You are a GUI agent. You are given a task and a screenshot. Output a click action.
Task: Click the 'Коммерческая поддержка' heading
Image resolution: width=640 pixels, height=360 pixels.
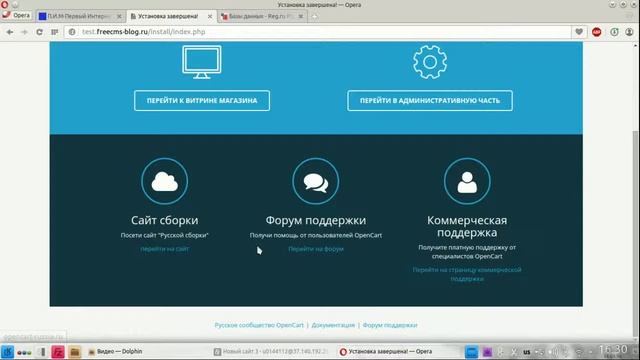[467, 226]
